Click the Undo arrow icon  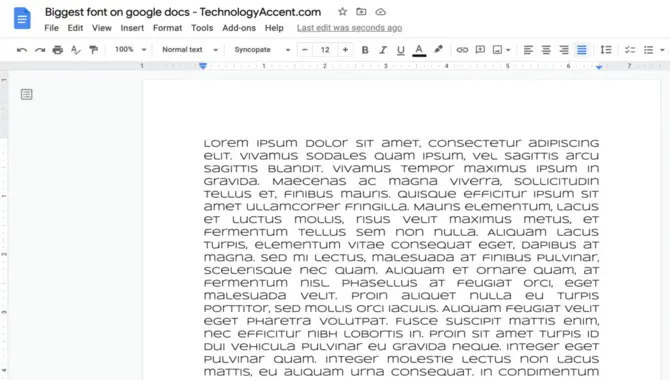point(22,50)
